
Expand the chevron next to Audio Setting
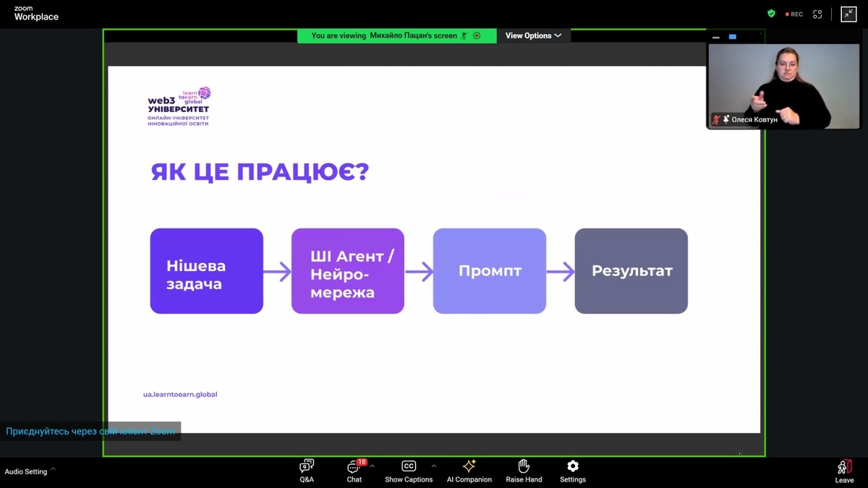pos(54,470)
